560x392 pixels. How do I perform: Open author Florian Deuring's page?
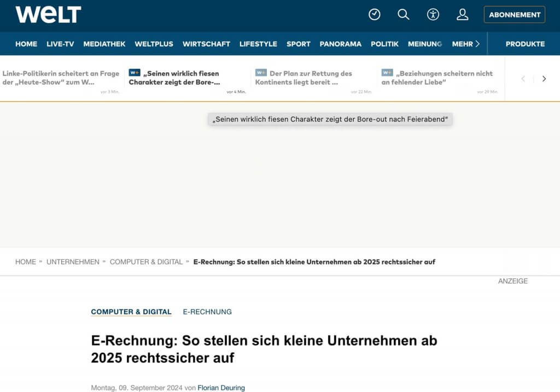(221, 388)
